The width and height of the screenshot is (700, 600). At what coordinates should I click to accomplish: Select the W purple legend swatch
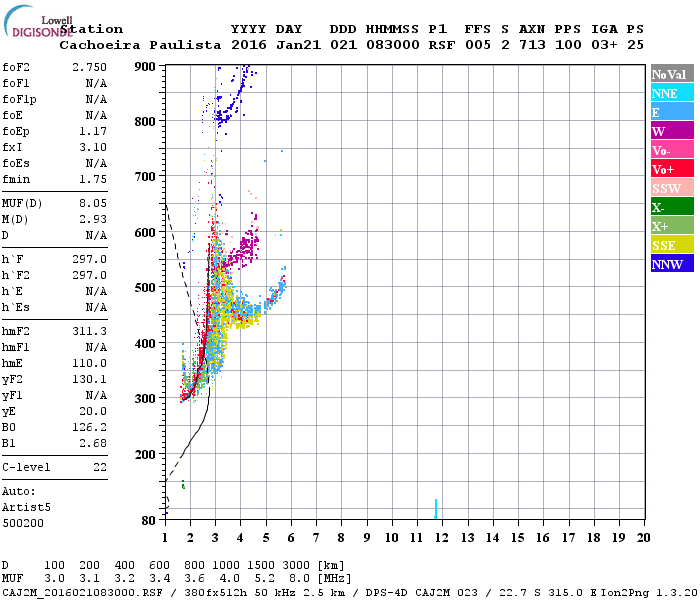pos(672,131)
